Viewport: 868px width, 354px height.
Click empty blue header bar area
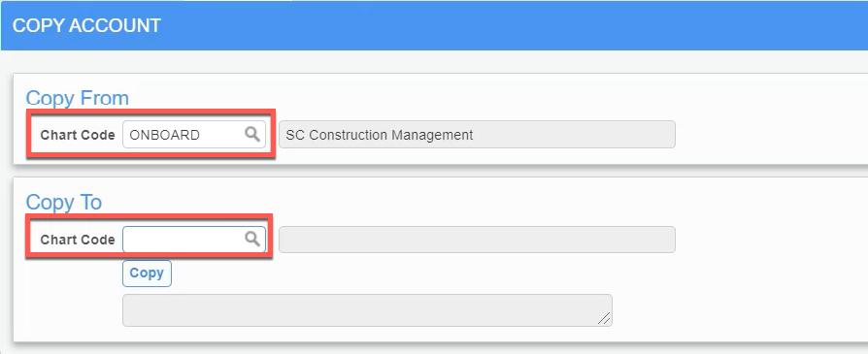point(498,25)
